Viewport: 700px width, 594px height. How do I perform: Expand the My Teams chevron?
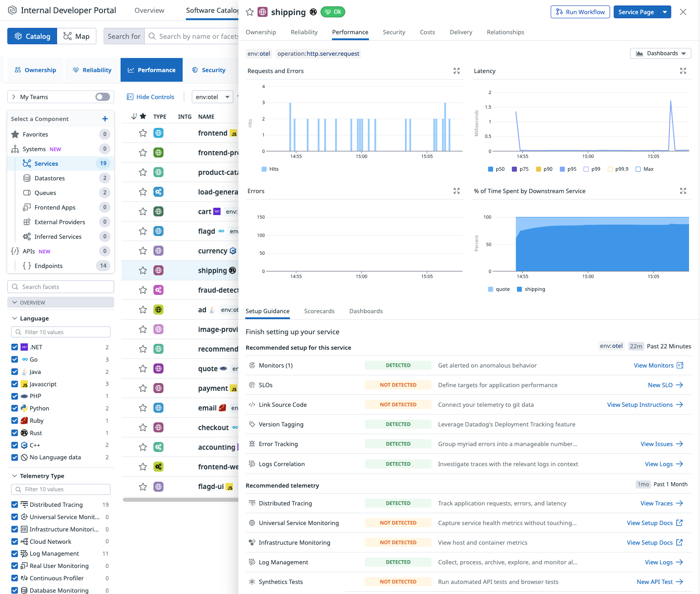[14, 97]
